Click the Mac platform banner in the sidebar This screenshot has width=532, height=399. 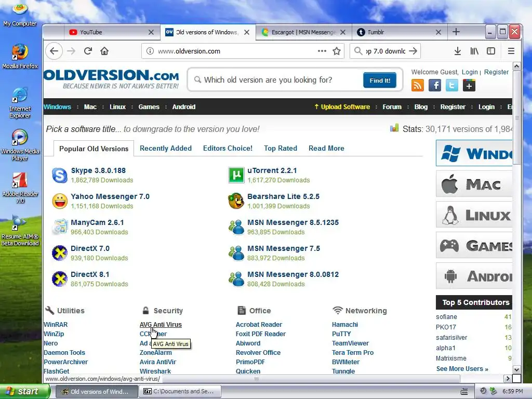pos(474,184)
